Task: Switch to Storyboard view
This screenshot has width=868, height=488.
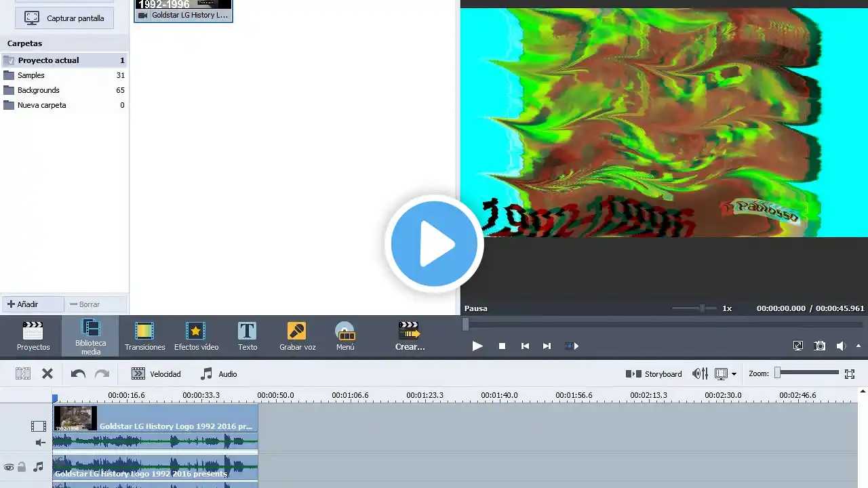Action: click(654, 373)
